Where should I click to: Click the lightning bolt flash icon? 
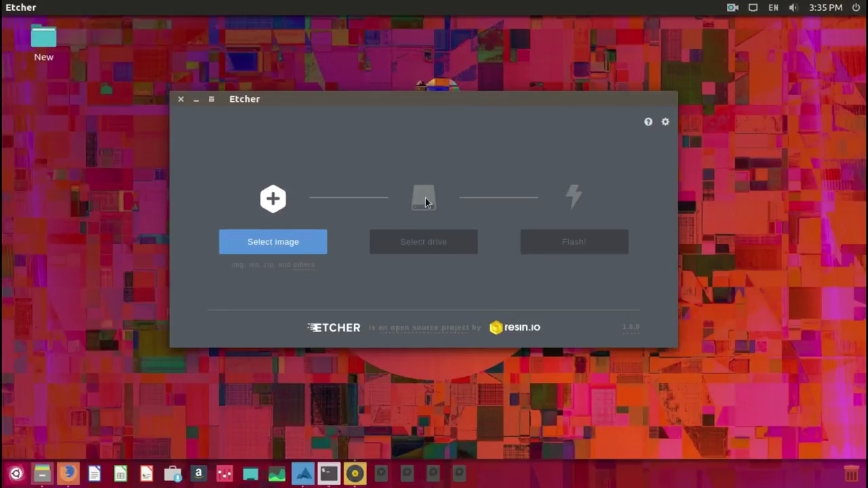point(574,197)
